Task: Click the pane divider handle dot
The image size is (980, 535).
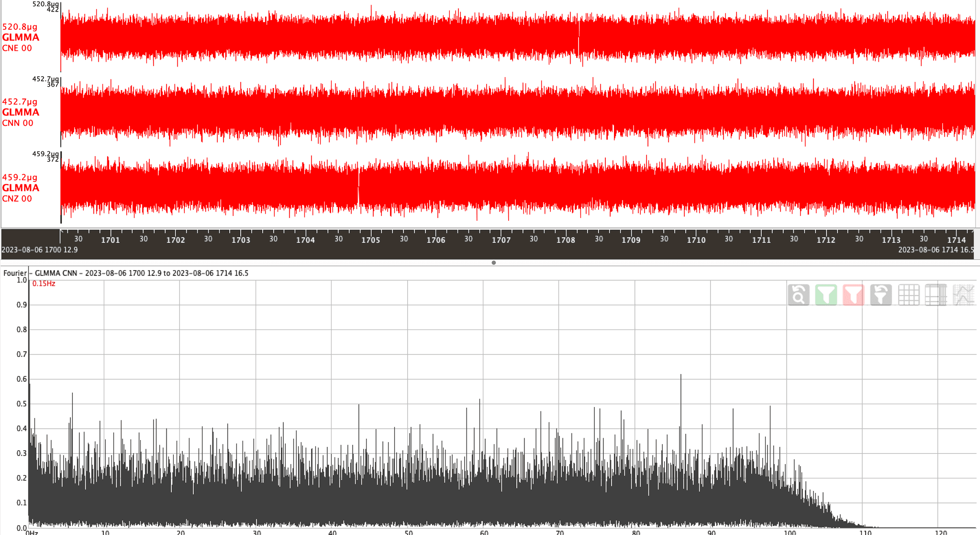Action: (494, 262)
